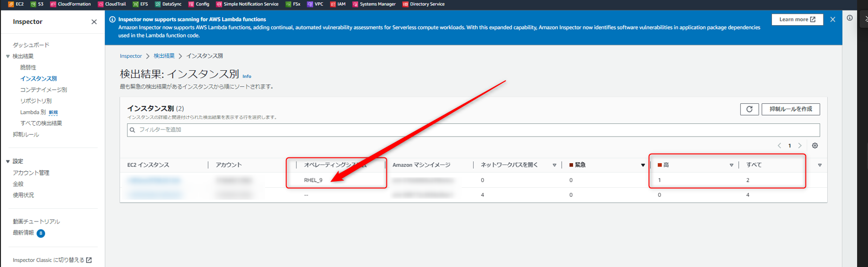Click 検出結果 breadcrumb link
Image resolution: width=868 pixels, height=267 pixels.
(x=164, y=56)
